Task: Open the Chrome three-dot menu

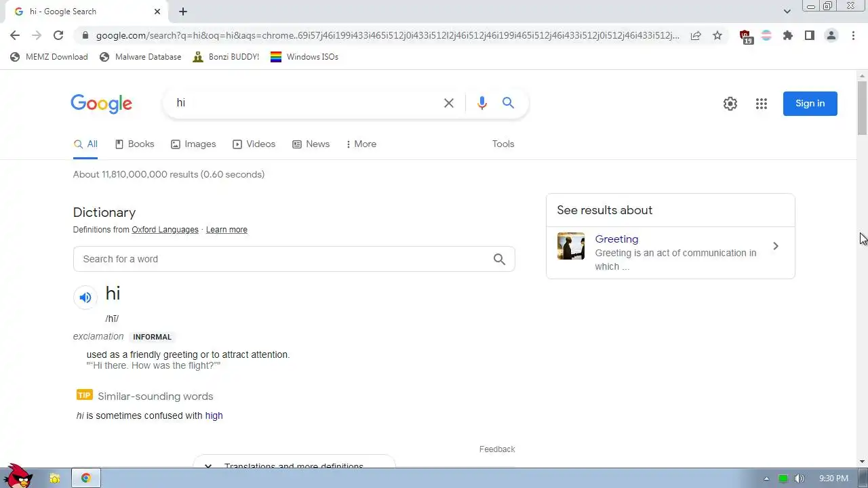Action: tap(853, 36)
